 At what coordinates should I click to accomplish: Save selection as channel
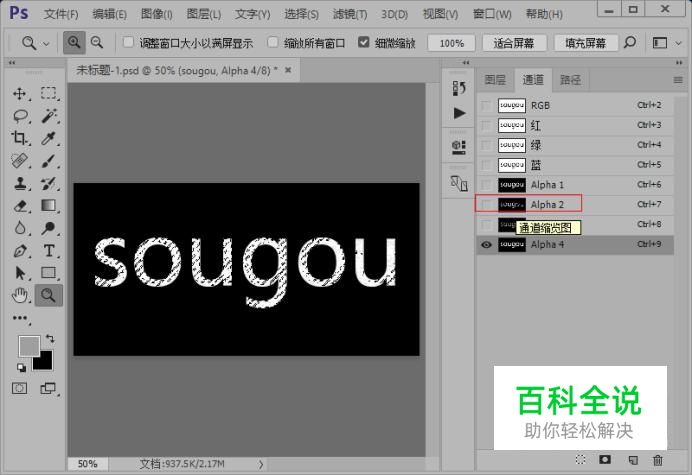[x=605, y=460]
